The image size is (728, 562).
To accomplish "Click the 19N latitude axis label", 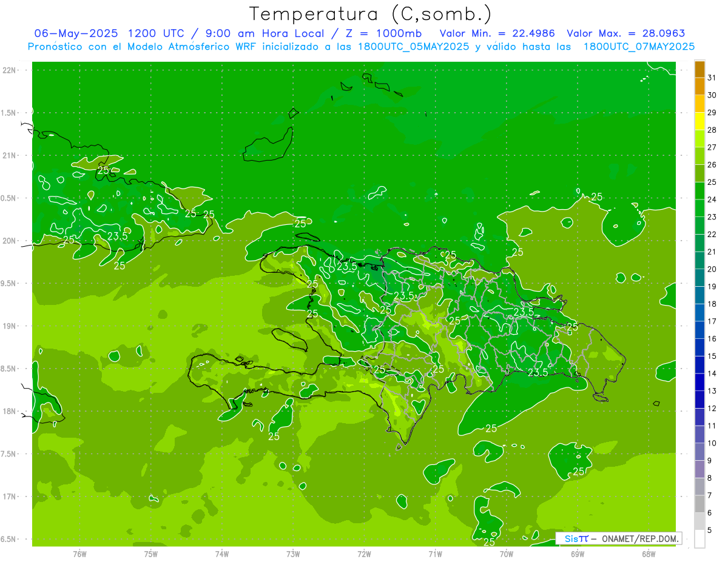I will click(10, 326).
